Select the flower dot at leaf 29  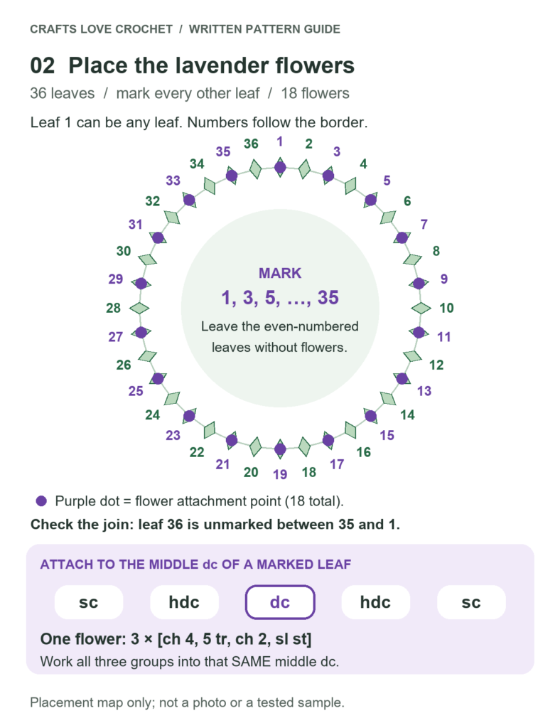pyautogui.click(x=141, y=283)
